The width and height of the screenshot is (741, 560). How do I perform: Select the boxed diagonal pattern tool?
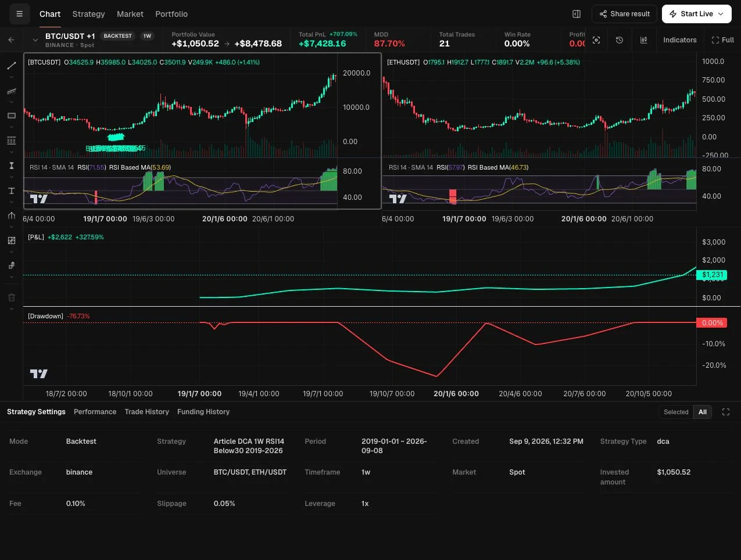11,240
